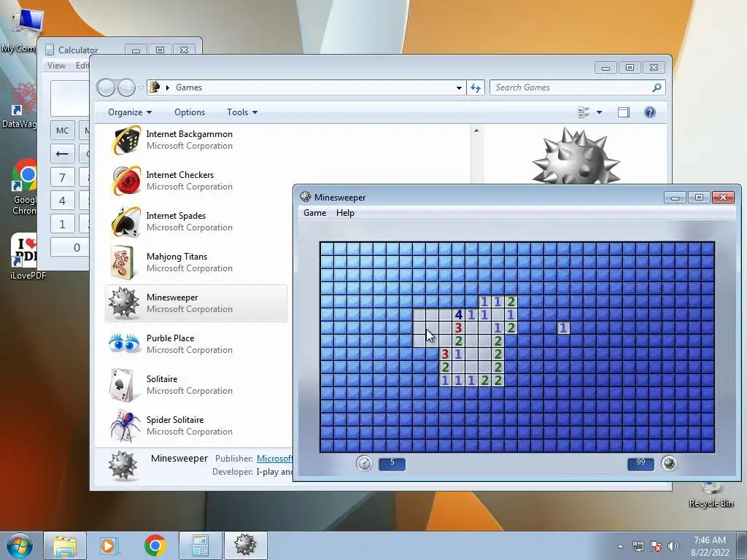
Task: Select Mahjong Titans game icon
Action: 123,262
